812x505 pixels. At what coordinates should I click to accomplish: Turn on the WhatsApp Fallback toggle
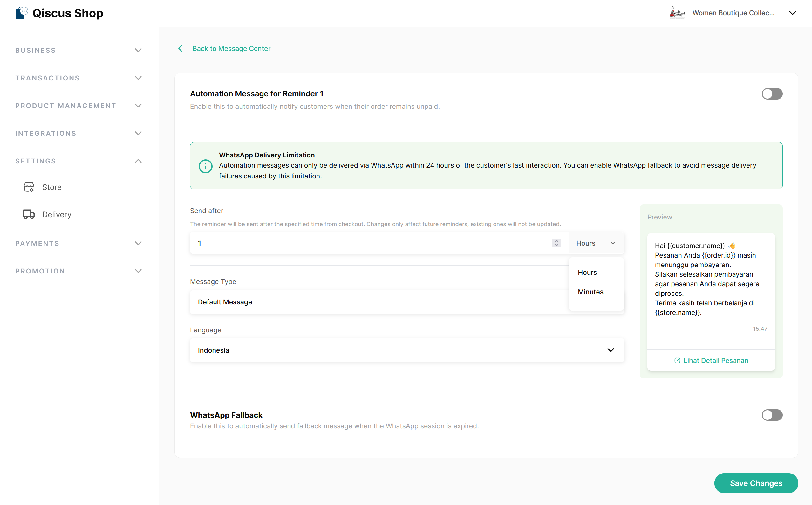tap(772, 415)
